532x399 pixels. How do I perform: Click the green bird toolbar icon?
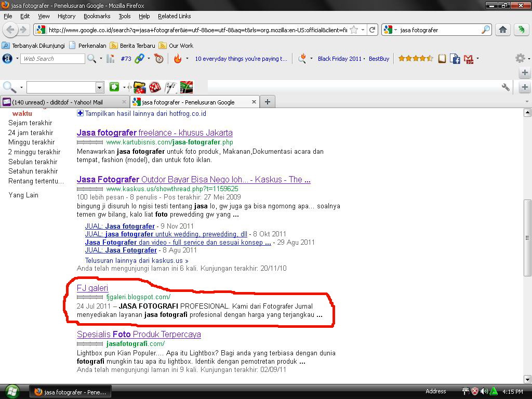(521, 30)
